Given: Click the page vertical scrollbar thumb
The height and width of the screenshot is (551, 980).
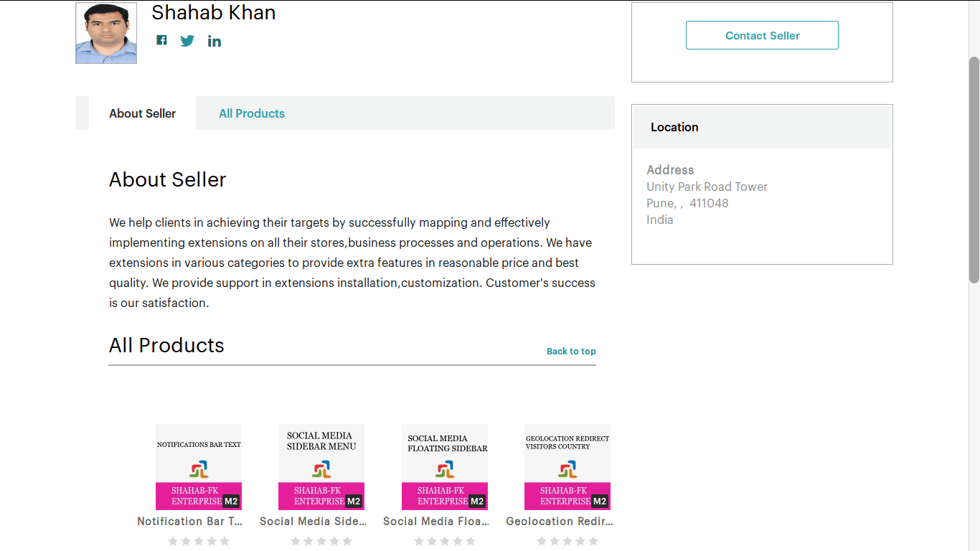Looking at the screenshot, I should coord(974,169).
